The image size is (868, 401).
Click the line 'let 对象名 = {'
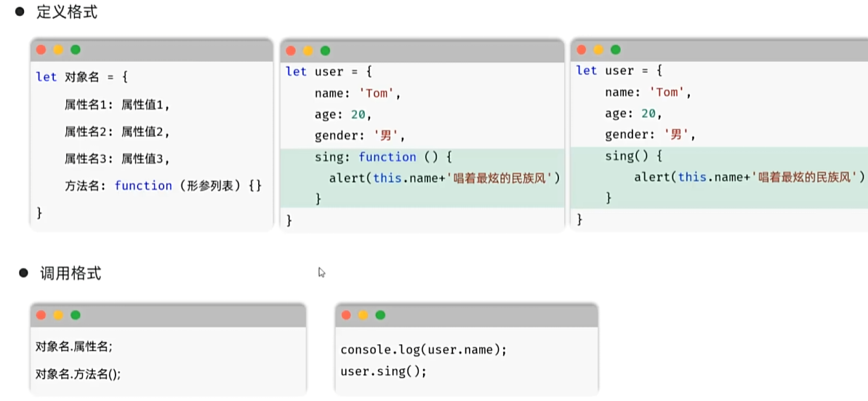(82, 77)
